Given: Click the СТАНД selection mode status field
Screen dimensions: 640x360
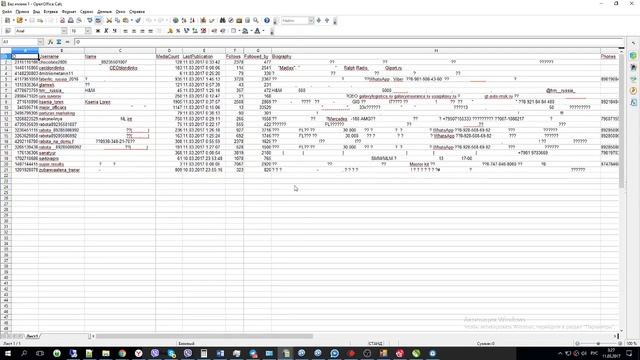Looking at the screenshot, I should (375, 344).
